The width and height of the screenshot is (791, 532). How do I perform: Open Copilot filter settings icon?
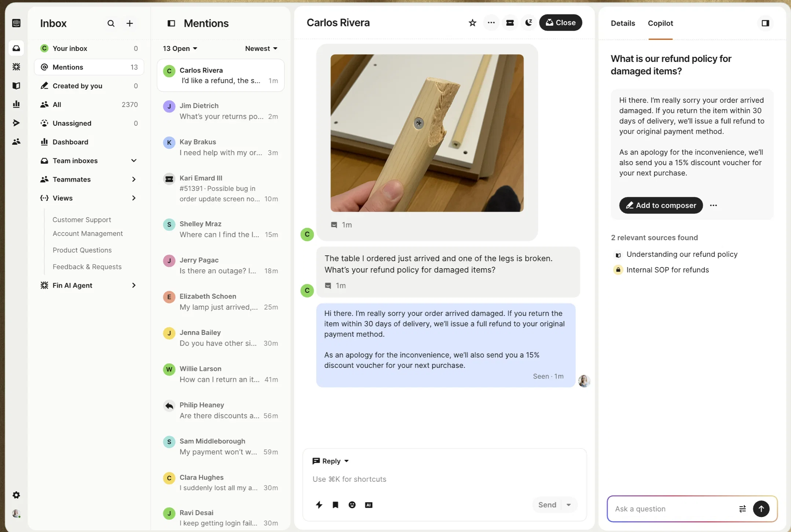[743, 509]
